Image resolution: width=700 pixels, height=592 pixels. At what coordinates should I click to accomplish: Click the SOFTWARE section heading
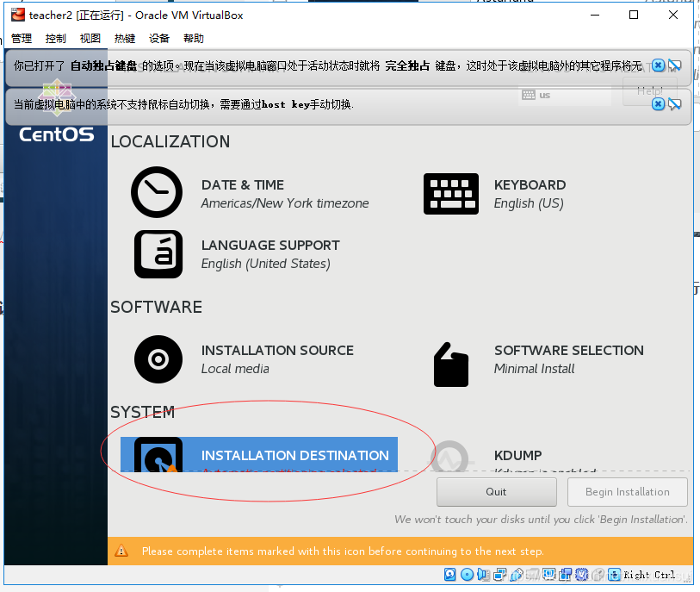(x=156, y=307)
